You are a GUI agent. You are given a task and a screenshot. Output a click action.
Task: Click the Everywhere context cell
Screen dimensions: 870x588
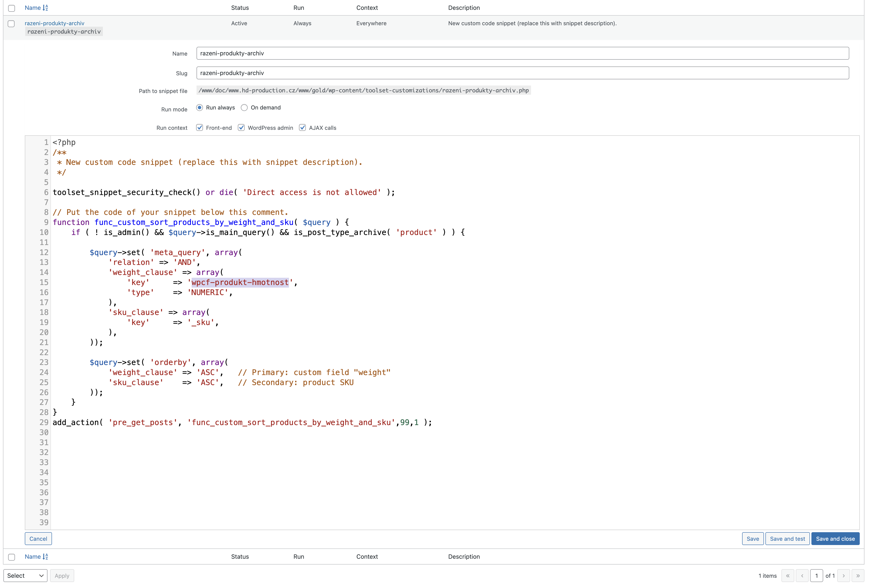[371, 23]
